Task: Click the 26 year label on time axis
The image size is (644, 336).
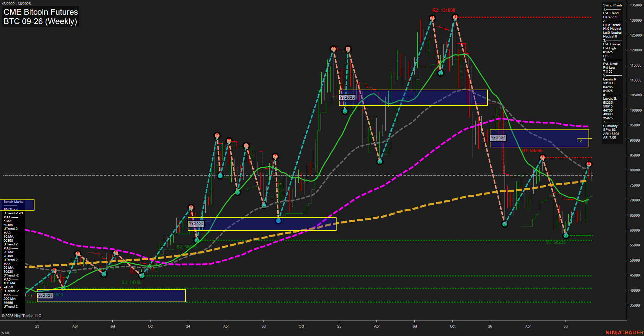Action: click(490, 326)
